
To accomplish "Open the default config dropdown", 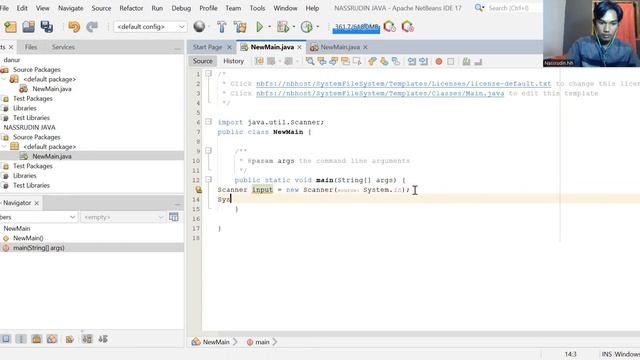I will (149, 27).
